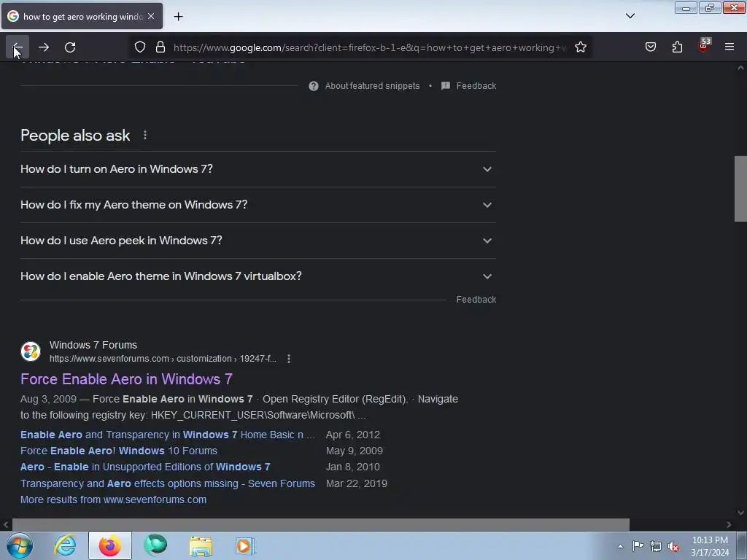747x560 pixels.
Task: Click the horizontal scrollbar right arrow
Action: 729,524
